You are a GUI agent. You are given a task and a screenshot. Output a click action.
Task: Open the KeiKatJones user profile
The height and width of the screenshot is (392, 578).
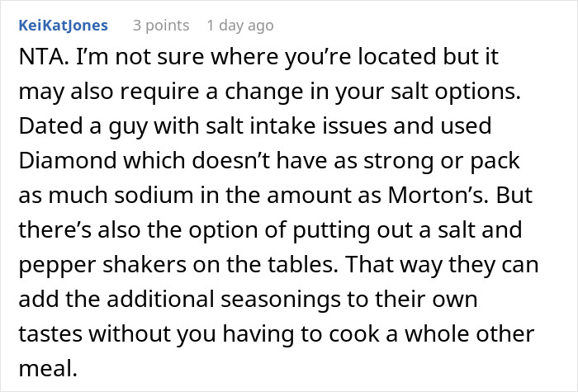pos(63,26)
